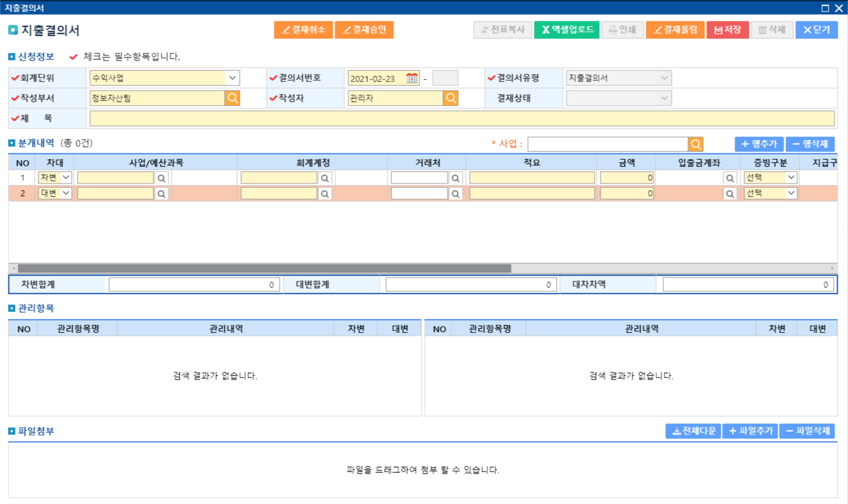Click the 사업 search magnifier icon
Screen dimensions: 848x504
(696, 144)
